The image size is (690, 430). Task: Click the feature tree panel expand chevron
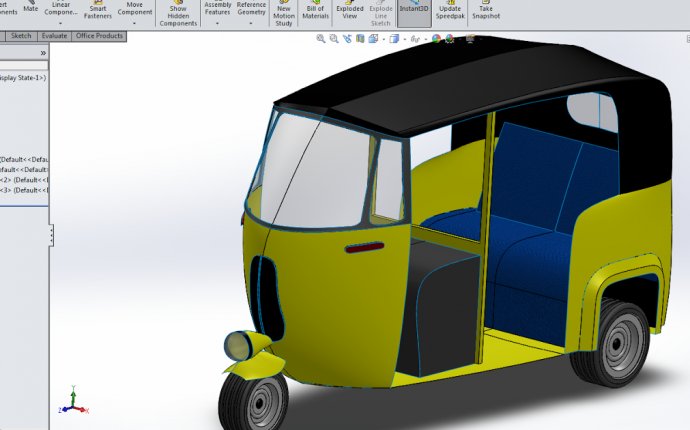tap(43, 53)
